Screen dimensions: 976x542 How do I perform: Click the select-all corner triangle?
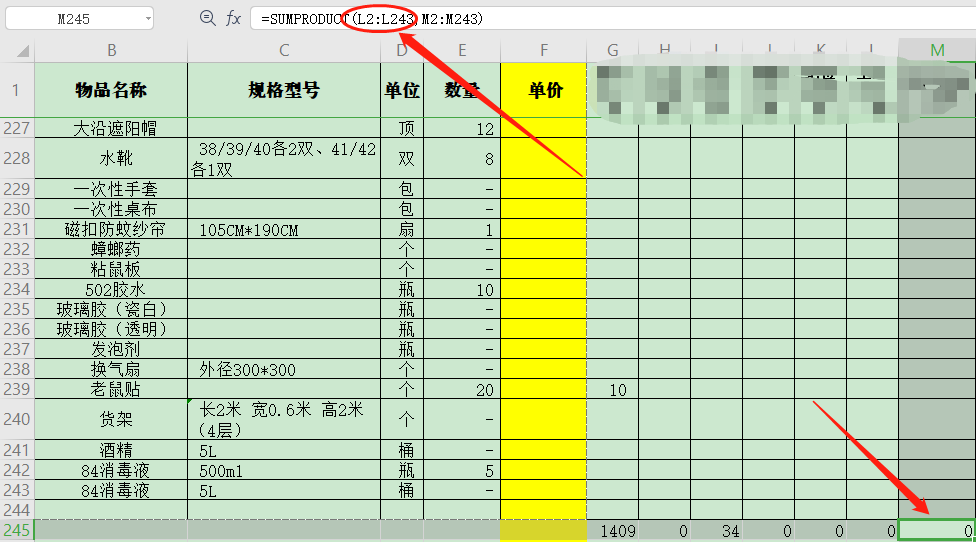coord(22,50)
